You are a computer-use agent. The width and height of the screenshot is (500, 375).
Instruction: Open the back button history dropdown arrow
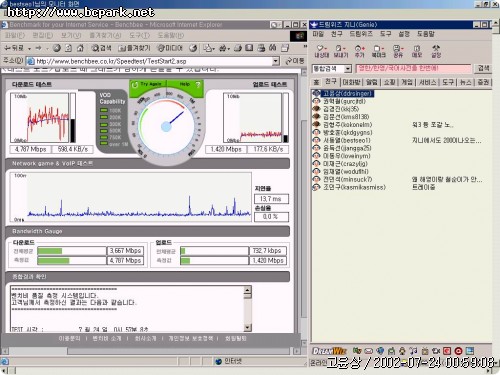click(x=29, y=49)
